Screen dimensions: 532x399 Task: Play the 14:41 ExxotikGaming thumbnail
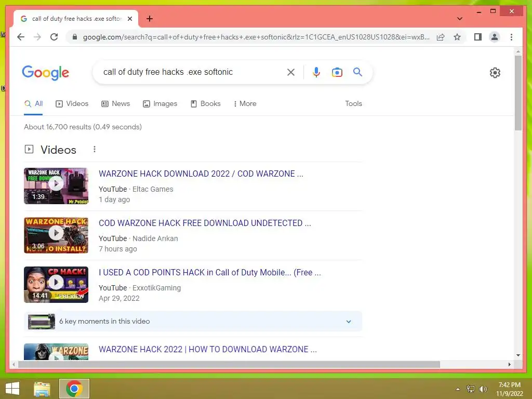coord(56,285)
